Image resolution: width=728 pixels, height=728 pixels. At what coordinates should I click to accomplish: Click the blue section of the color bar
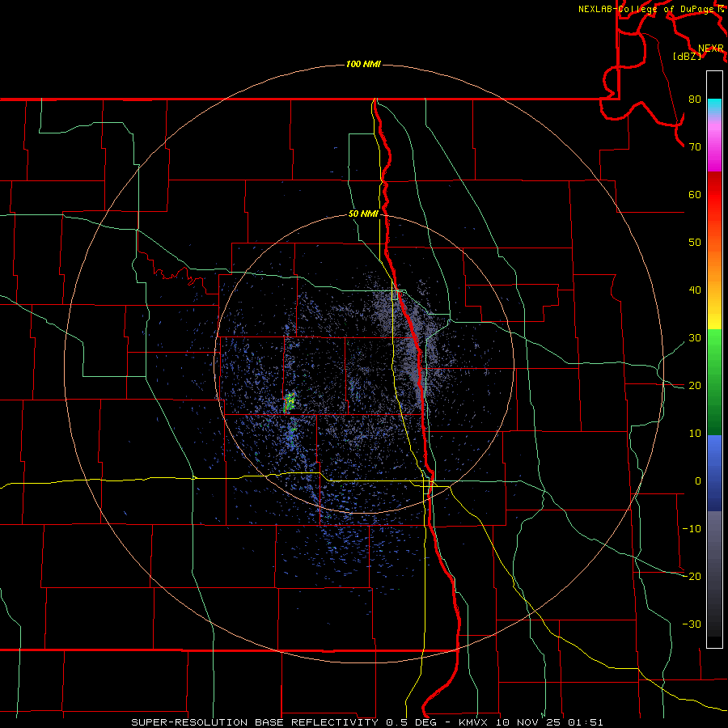pos(714,472)
